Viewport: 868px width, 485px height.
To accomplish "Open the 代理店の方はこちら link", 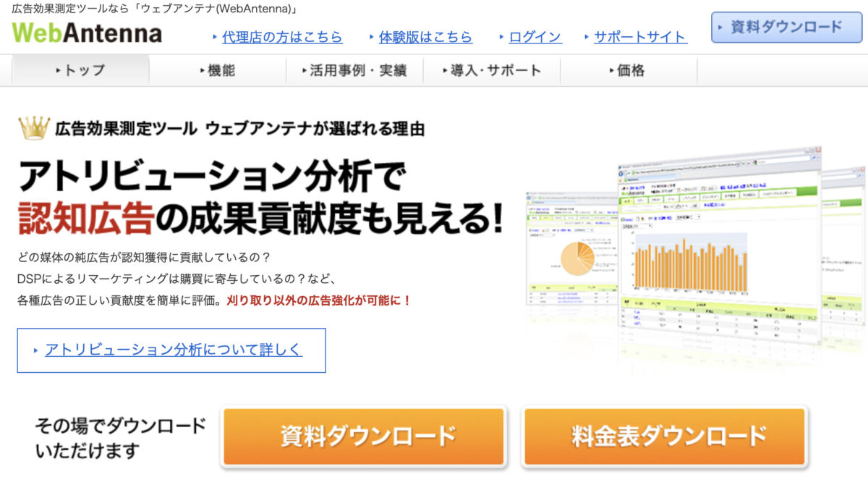I will pos(282,37).
